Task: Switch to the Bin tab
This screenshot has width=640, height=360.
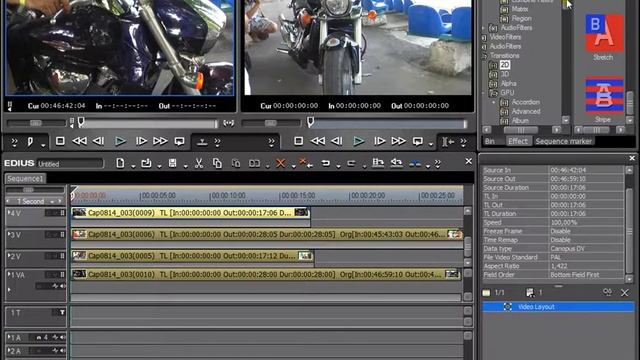Action: (489, 141)
